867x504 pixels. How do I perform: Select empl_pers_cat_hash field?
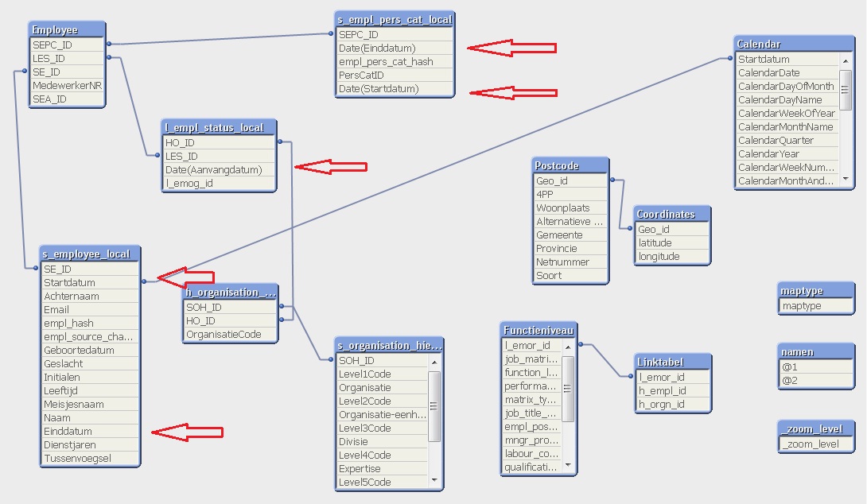point(395,62)
